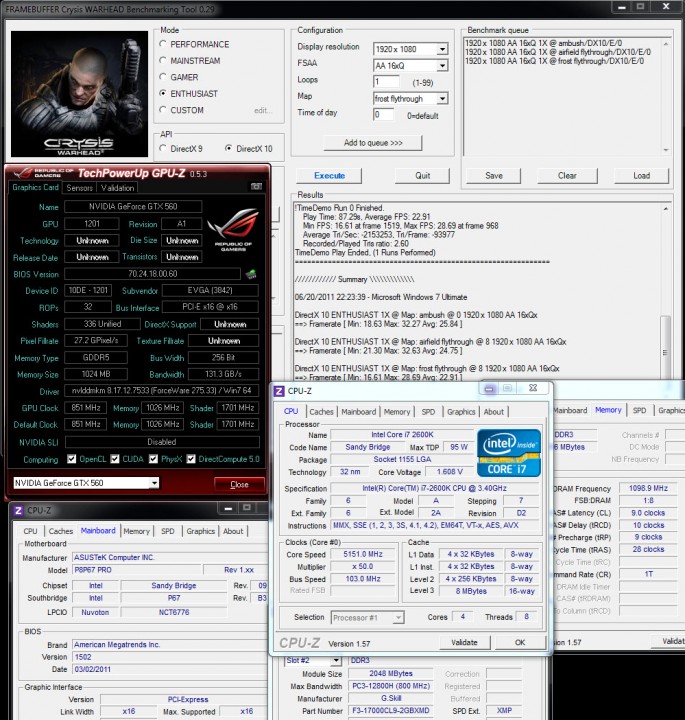The height and width of the screenshot is (720, 685).
Task: Click Part Number F3-17000CL9-2GBXMD
Action: (391, 710)
